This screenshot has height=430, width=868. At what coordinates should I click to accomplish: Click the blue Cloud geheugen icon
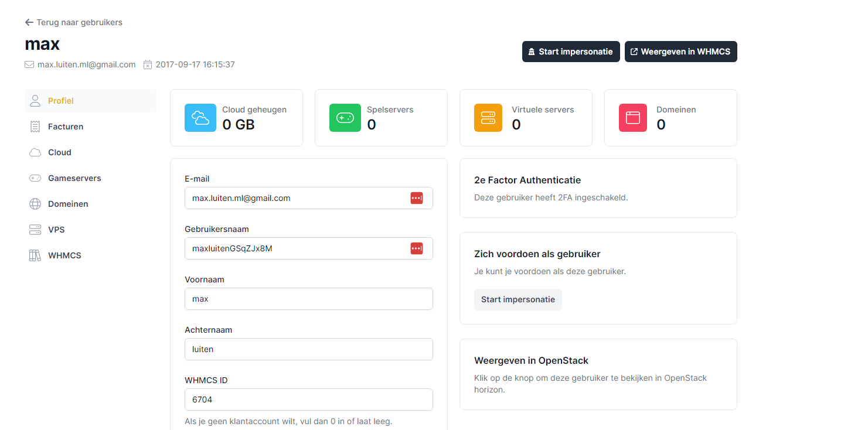point(200,118)
